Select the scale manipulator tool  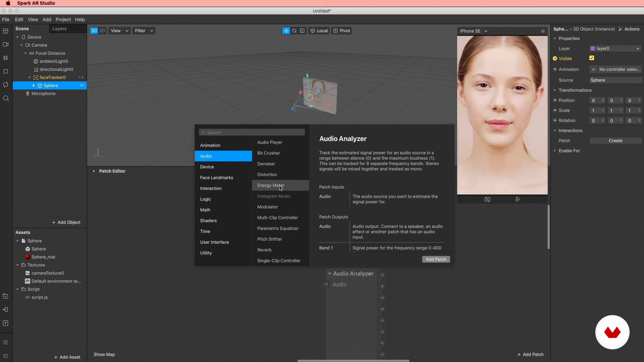point(302,31)
